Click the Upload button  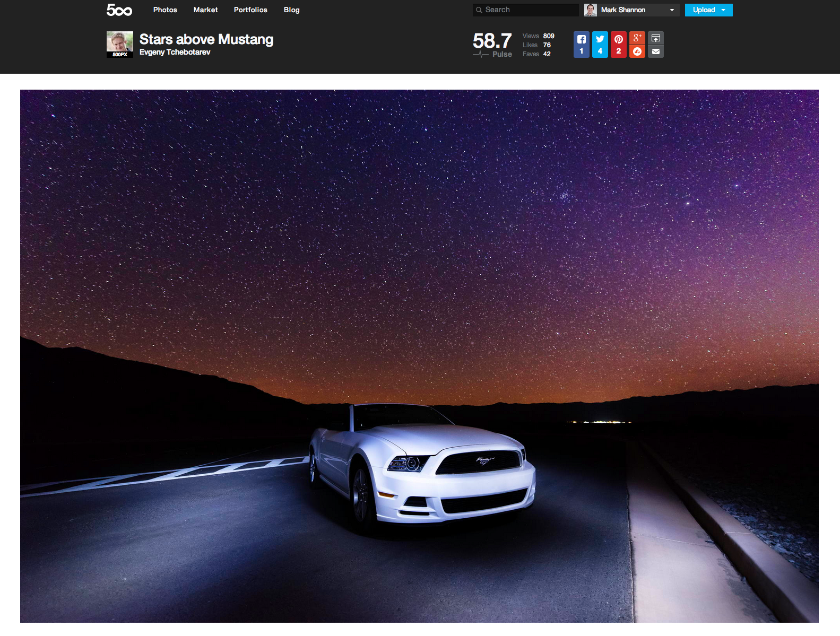pyautogui.click(x=704, y=10)
